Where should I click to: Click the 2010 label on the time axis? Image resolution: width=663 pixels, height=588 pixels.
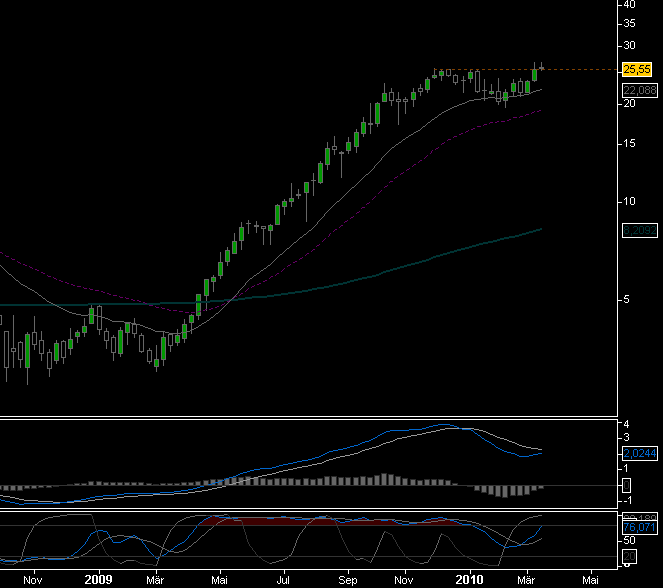point(469,578)
